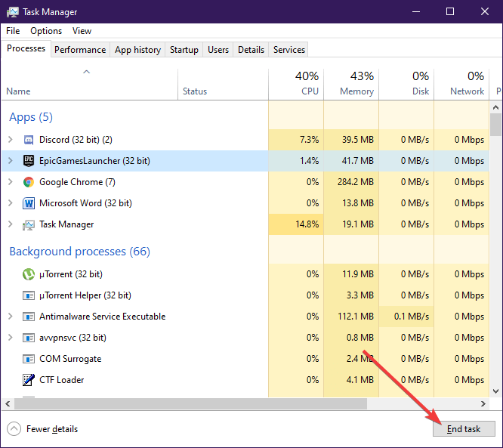Click the Microsoft Word icon

[29, 203]
